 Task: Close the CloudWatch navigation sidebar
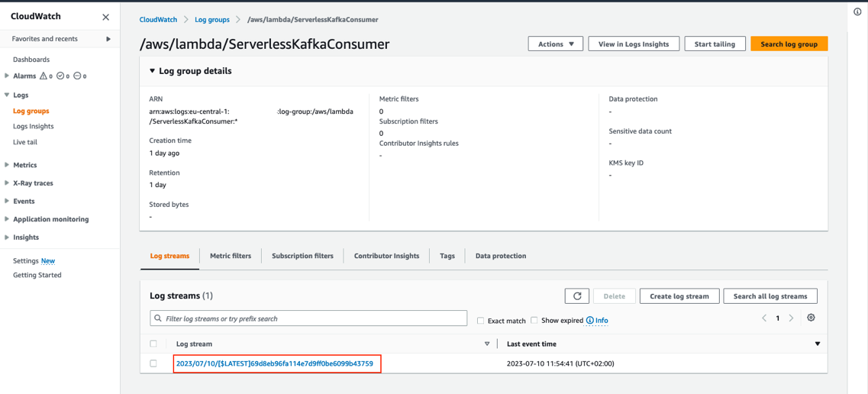(105, 17)
